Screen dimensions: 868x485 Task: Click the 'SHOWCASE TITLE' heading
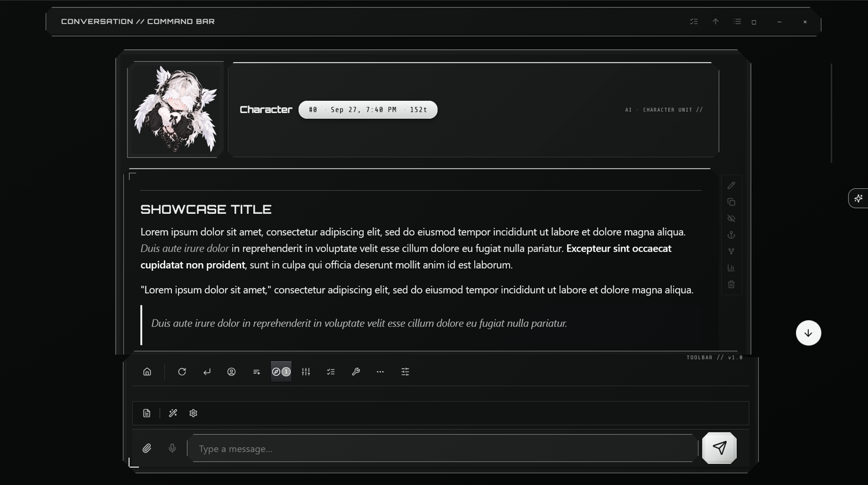206,209
